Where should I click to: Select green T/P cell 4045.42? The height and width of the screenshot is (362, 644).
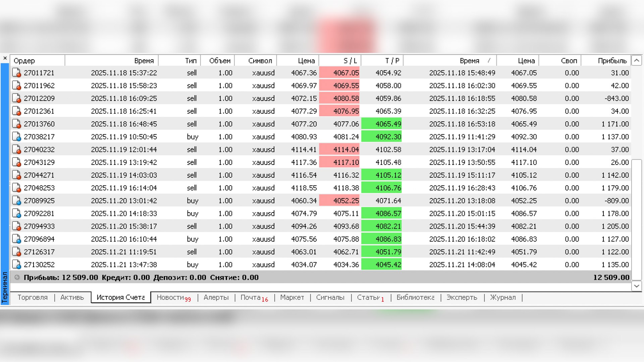[x=381, y=264]
